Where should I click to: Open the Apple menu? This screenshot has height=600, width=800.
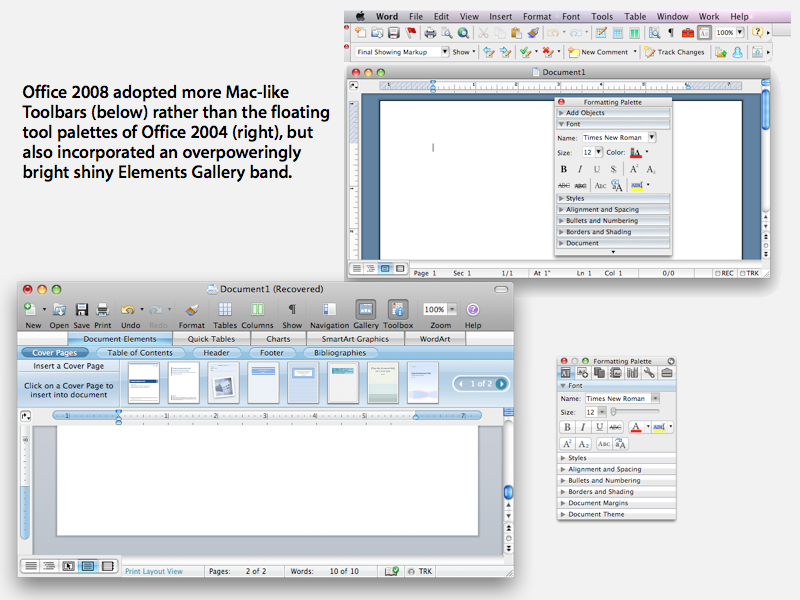(x=360, y=16)
